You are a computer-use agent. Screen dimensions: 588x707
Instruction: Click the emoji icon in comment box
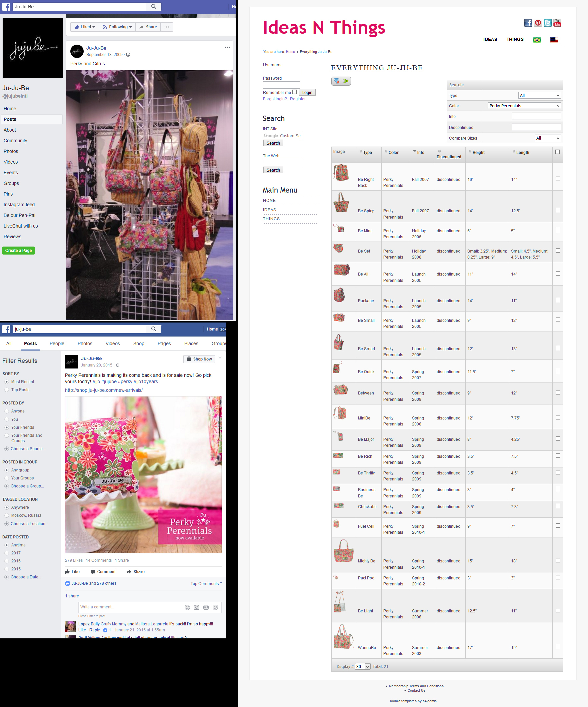(x=187, y=607)
